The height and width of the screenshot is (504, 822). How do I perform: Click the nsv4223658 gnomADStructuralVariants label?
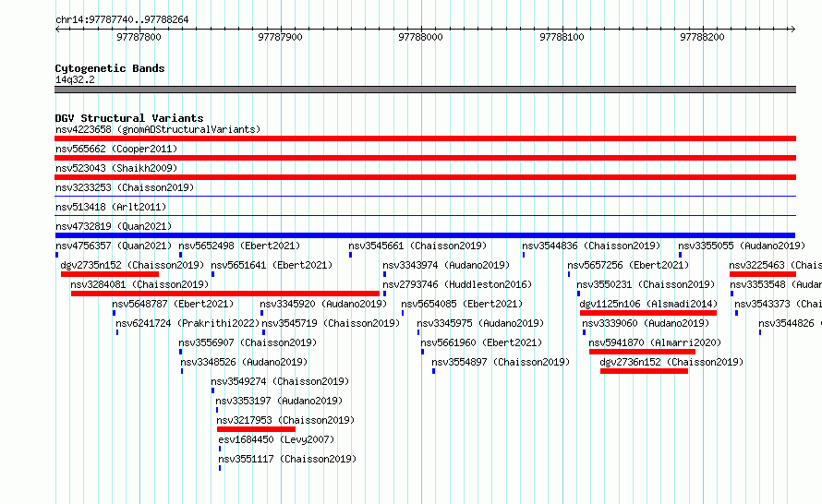(158, 129)
